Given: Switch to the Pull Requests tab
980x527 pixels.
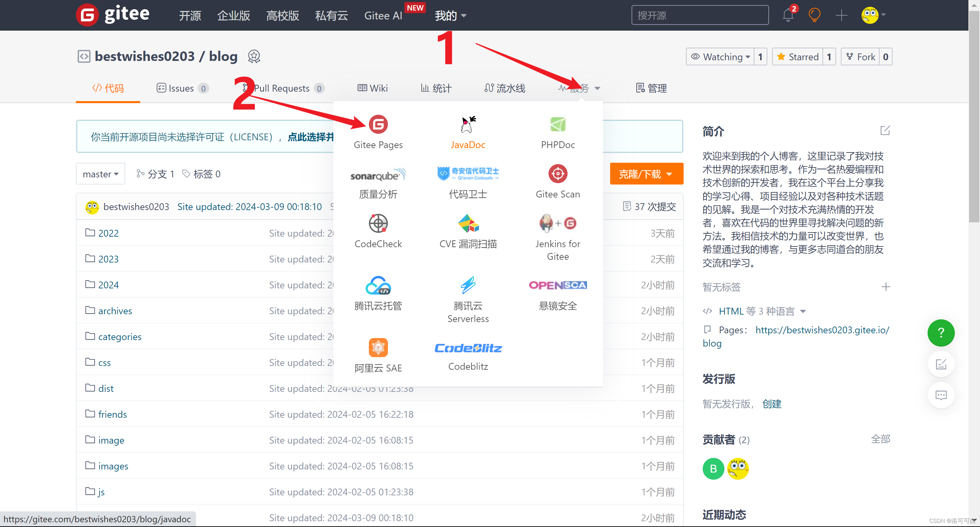Looking at the screenshot, I should 283,88.
